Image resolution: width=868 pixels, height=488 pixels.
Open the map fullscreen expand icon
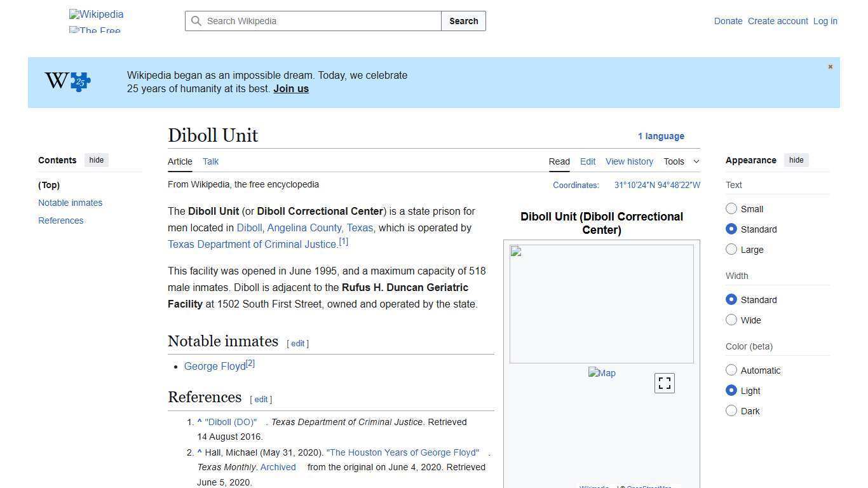(x=664, y=383)
